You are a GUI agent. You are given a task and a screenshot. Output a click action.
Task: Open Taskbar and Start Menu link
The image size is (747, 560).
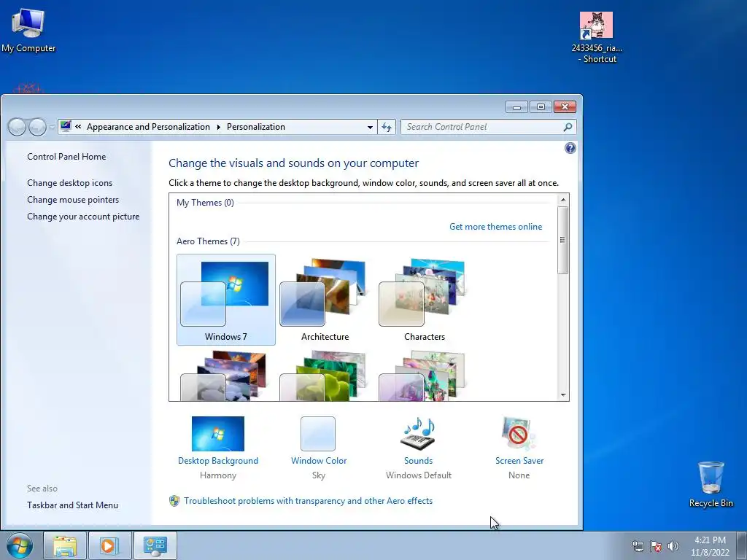72,505
